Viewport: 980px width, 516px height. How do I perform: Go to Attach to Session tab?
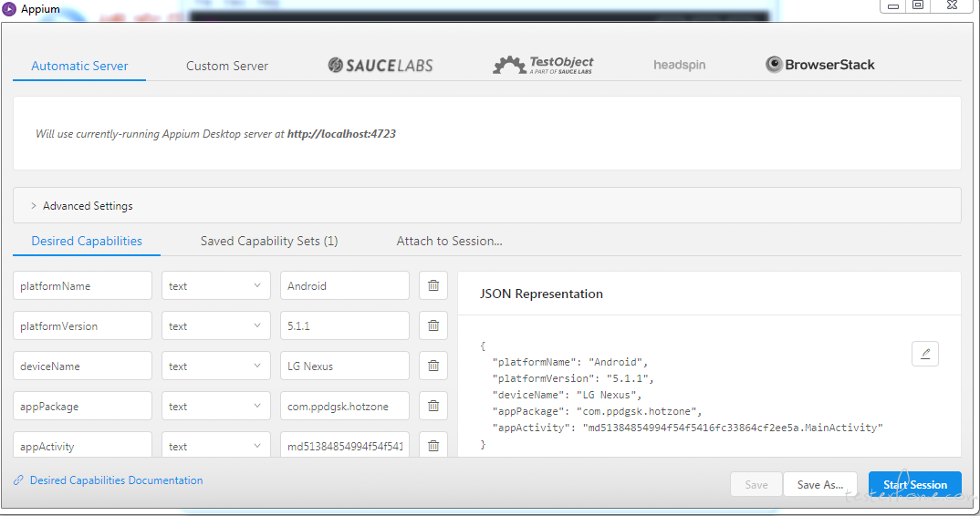tap(449, 241)
